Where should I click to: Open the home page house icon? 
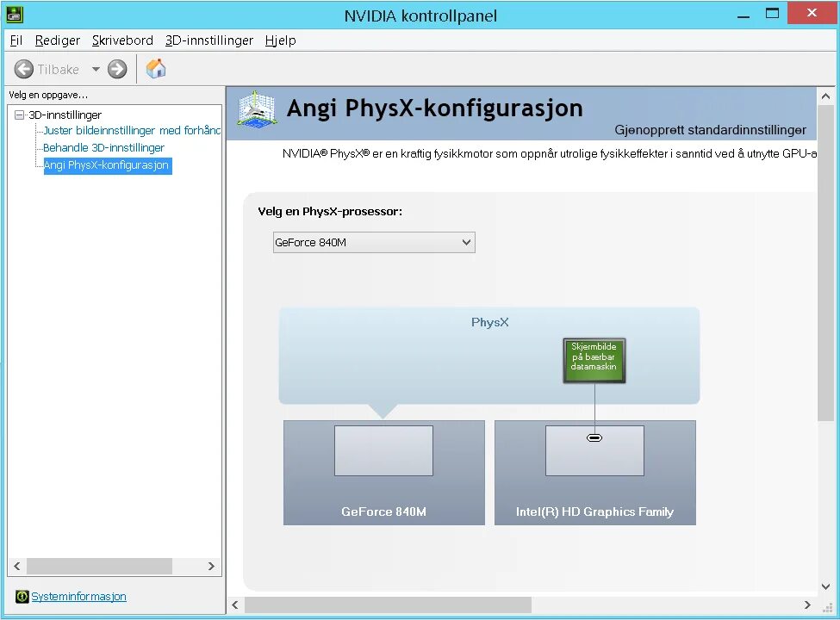(x=156, y=69)
